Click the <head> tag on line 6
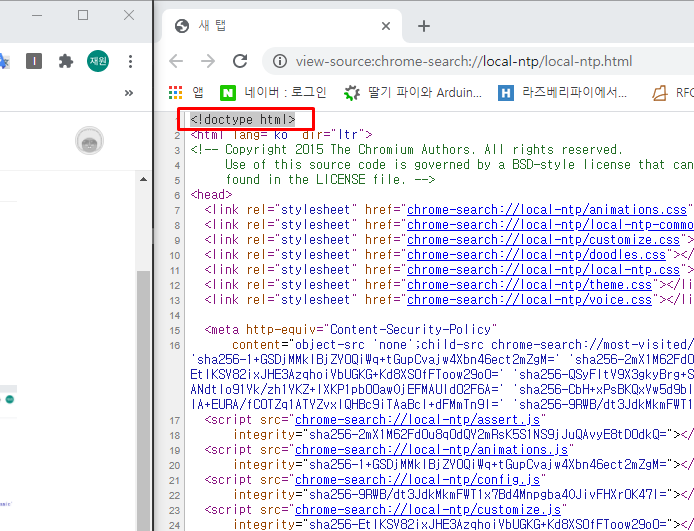694x531 pixels. [x=212, y=195]
